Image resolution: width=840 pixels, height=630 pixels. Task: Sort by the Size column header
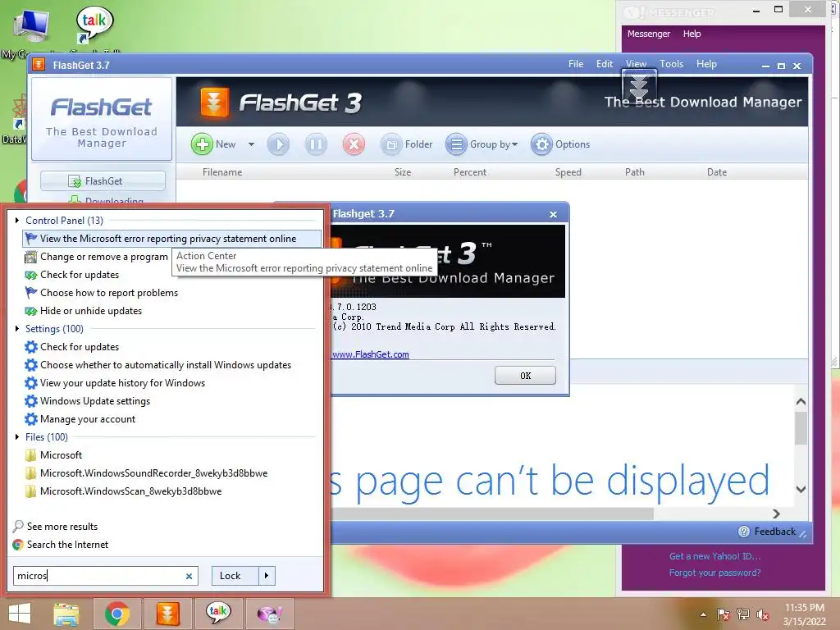click(403, 172)
